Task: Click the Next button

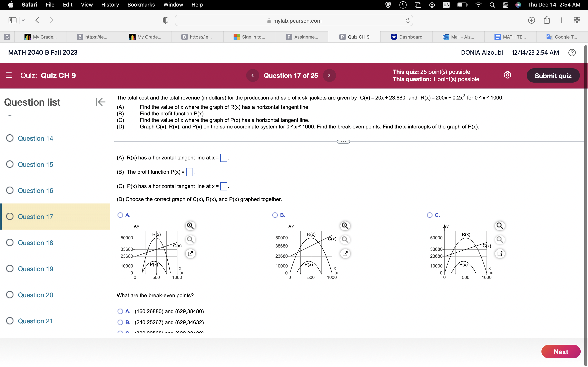Action: click(561, 351)
